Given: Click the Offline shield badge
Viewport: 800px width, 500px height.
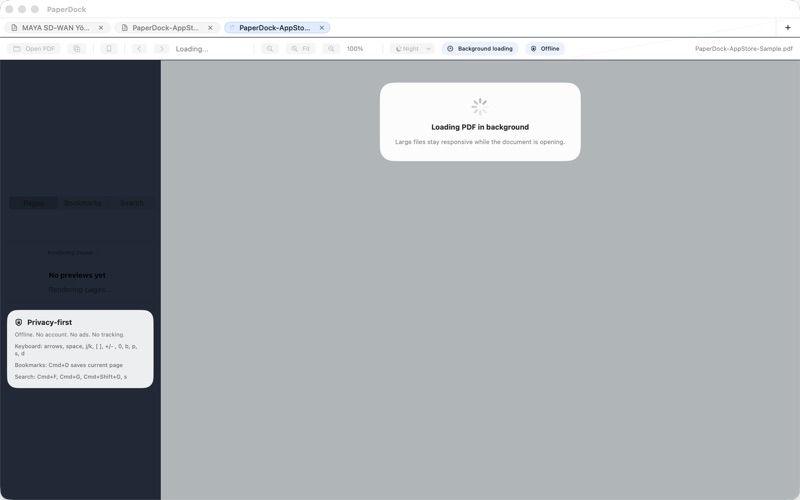Looking at the screenshot, I should click(545, 48).
